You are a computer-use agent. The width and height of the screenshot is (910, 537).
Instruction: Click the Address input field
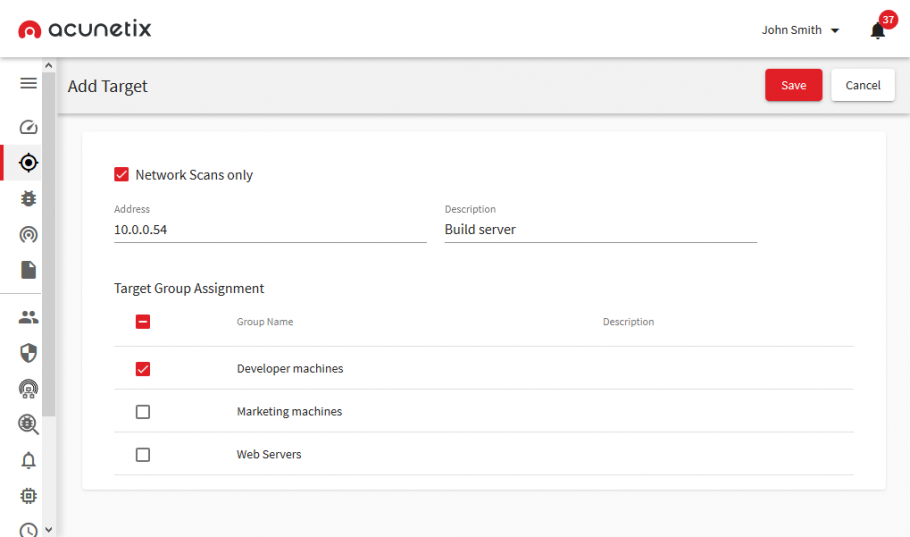(x=270, y=230)
